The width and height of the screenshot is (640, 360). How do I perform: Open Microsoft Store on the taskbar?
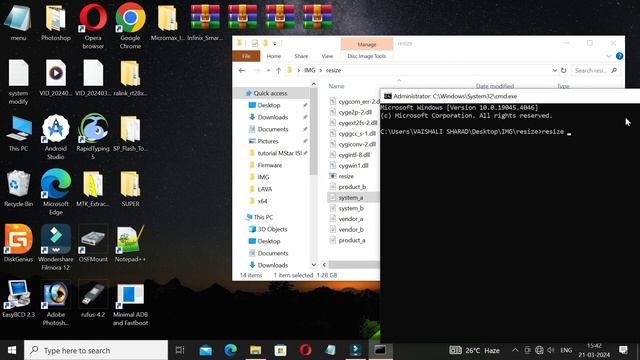(280, 350)
